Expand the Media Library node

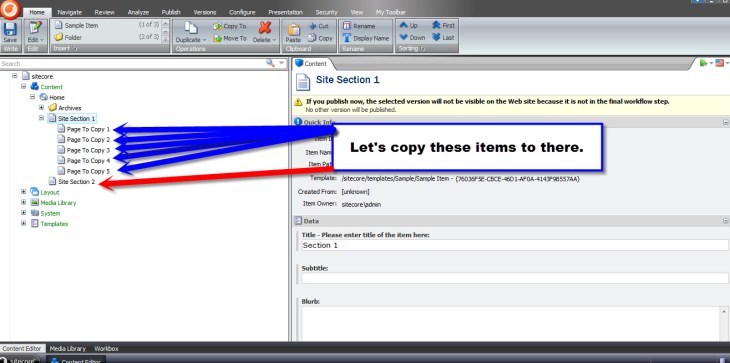point(23,202)
